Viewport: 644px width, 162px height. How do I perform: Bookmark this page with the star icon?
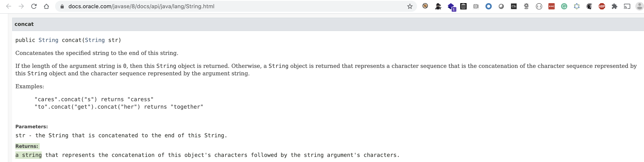point(410,6)
